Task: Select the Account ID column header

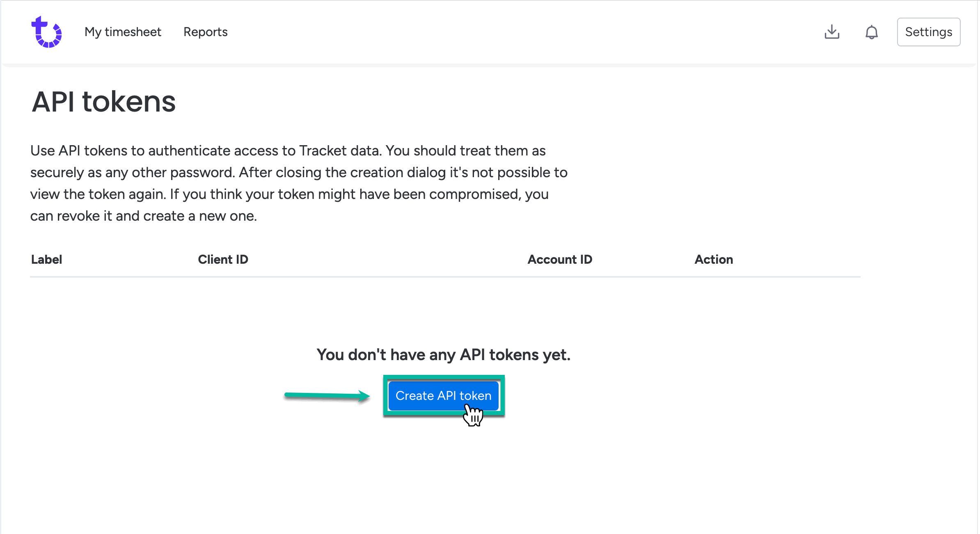Action: click(x=559, y=259)
